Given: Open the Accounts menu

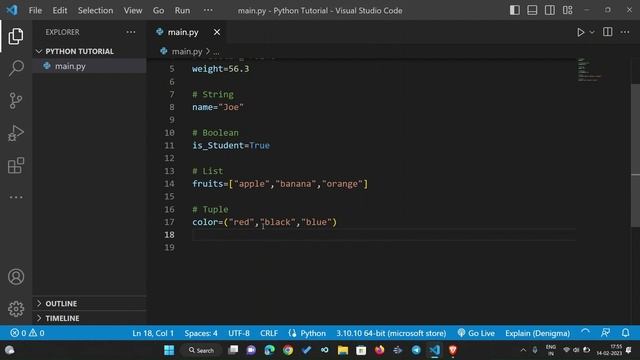Looking at the screenshot, I should 16,277.
